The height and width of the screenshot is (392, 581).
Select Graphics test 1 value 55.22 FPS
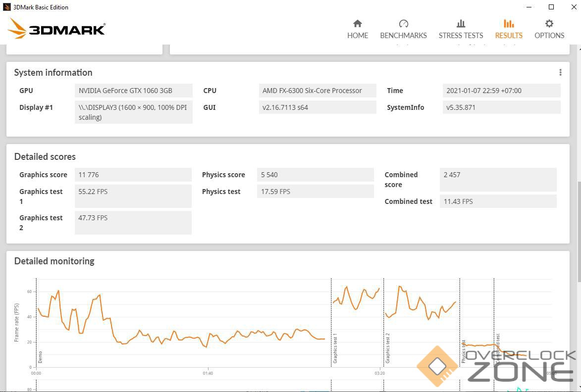[133, 196]
